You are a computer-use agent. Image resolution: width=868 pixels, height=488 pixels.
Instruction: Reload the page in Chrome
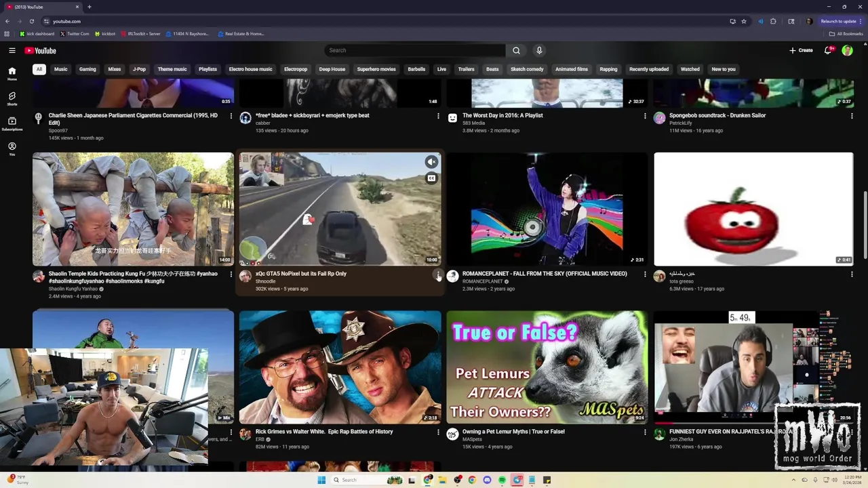(32, 21)
